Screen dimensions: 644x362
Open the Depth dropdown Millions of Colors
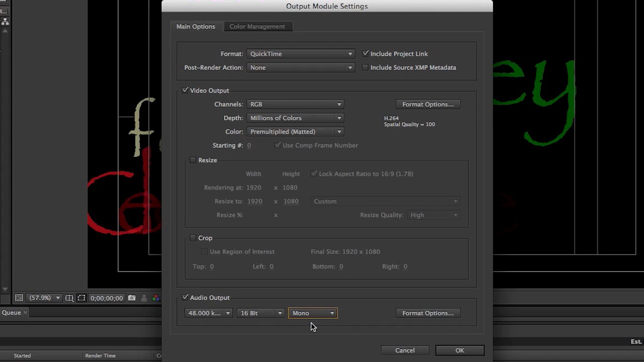[295, 118]
